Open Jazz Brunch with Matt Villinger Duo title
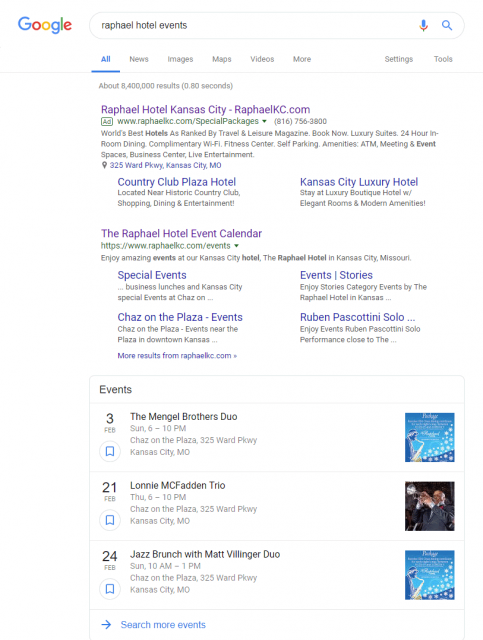The height and width of the screenshot is (640, 483). click(x=205, y=554)
